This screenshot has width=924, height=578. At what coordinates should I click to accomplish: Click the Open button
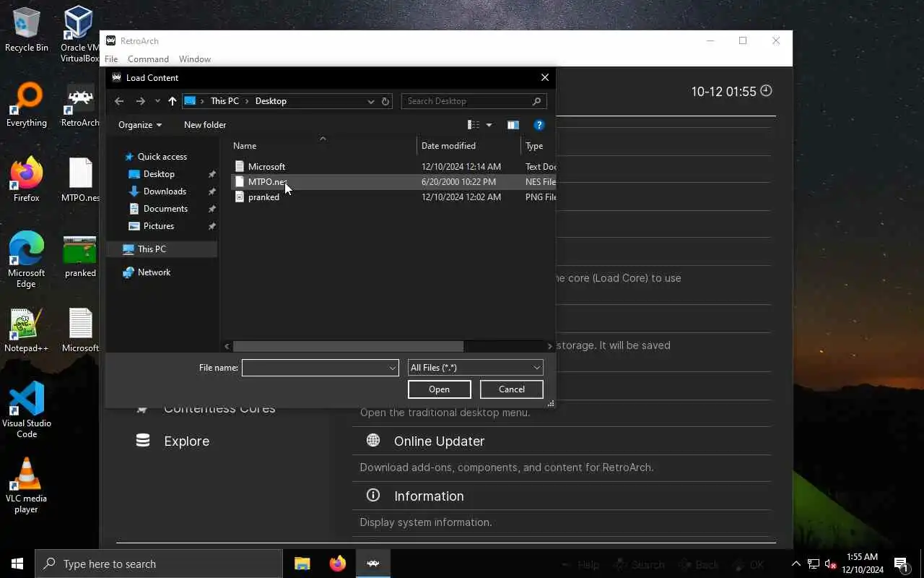pyautogui.click(x=439, y=389)
